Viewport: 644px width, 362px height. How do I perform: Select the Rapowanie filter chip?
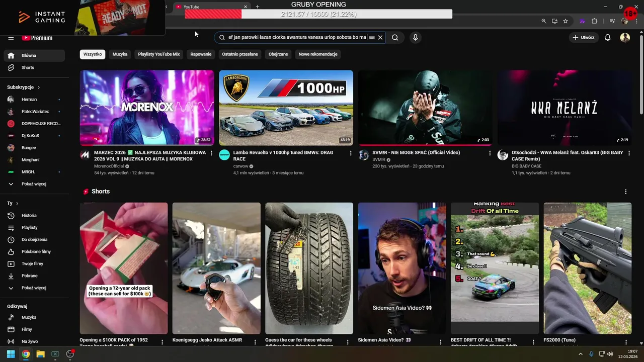[x=201, y=54]
